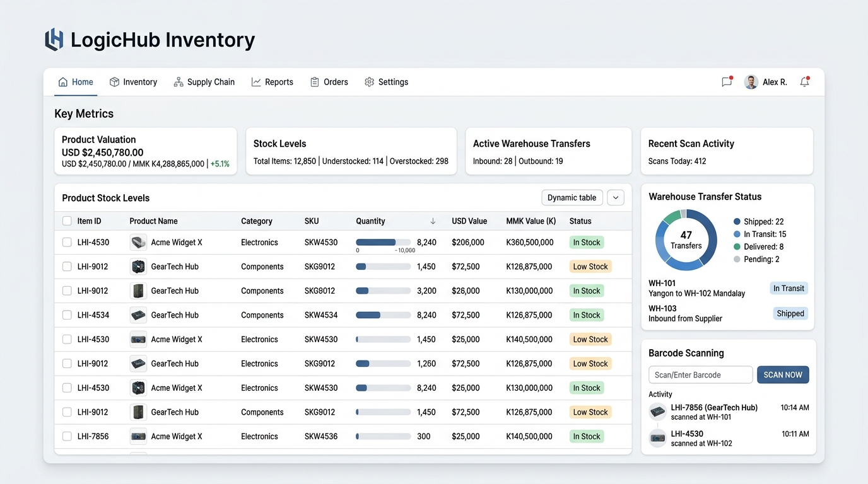Open the Inventory tab
The image size is (868, 484).
[x=133, y=82]
